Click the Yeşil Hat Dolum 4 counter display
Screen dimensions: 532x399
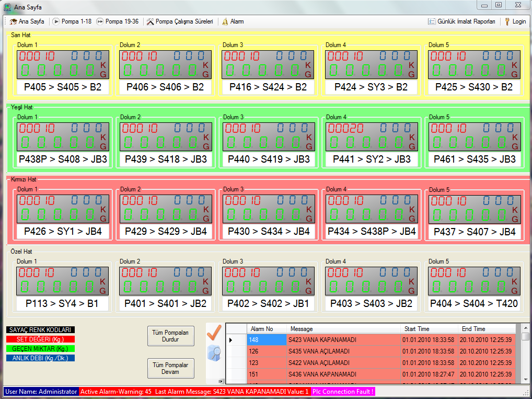pyautogui.click(x=372, y=137)
